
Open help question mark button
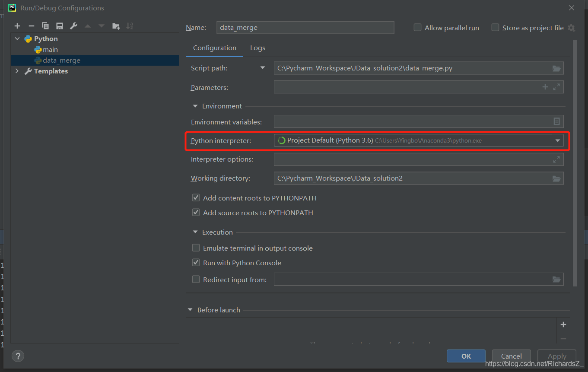[x=18, y=356]
